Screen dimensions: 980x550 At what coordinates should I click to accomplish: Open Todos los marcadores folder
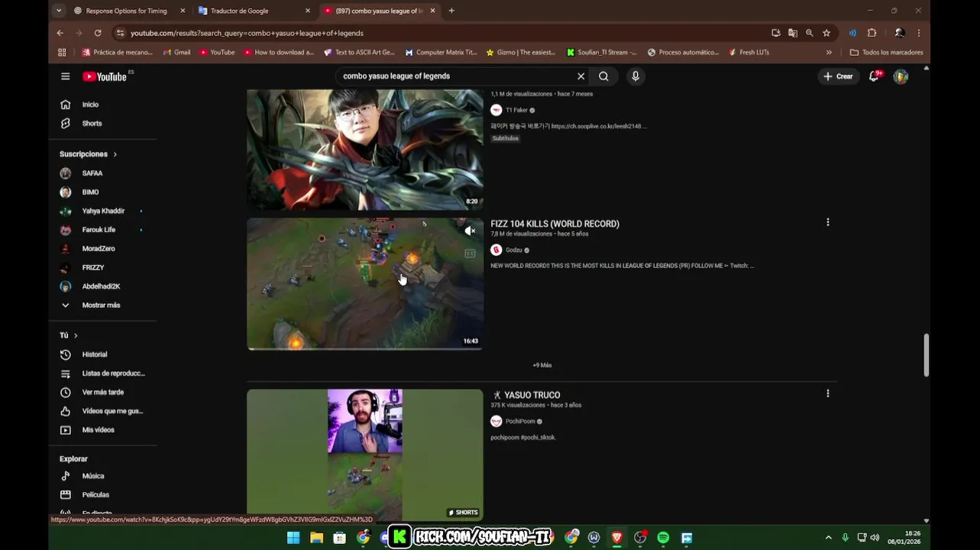point(886,53)
